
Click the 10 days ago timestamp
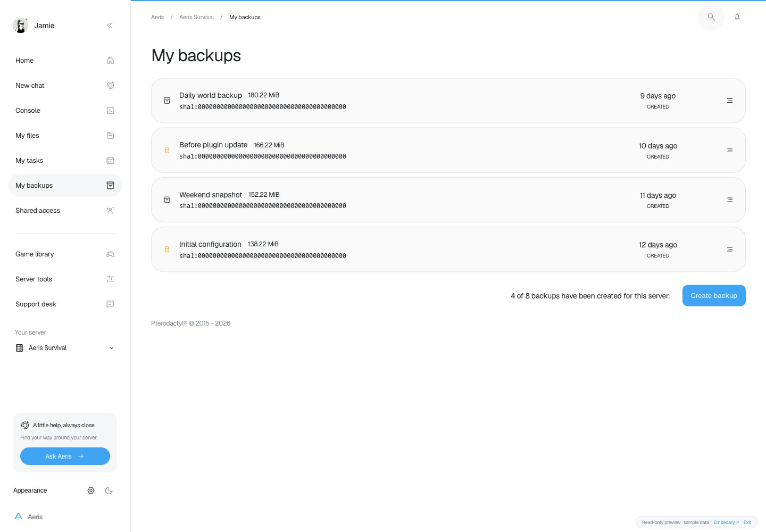click(658, 146)
